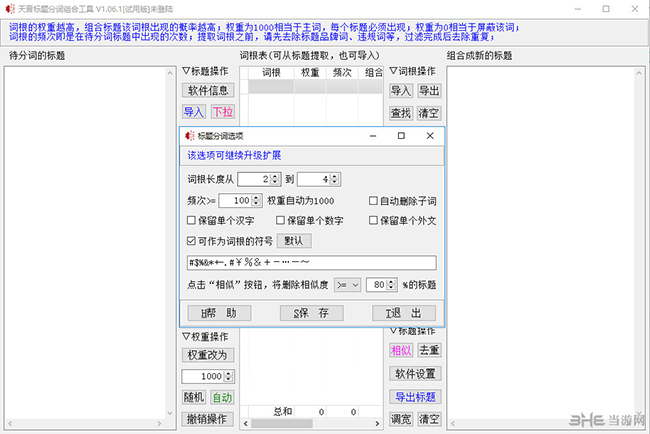Check the 保留单个外文 option
This screenshot has height=434, width=650.
(374, 220)
